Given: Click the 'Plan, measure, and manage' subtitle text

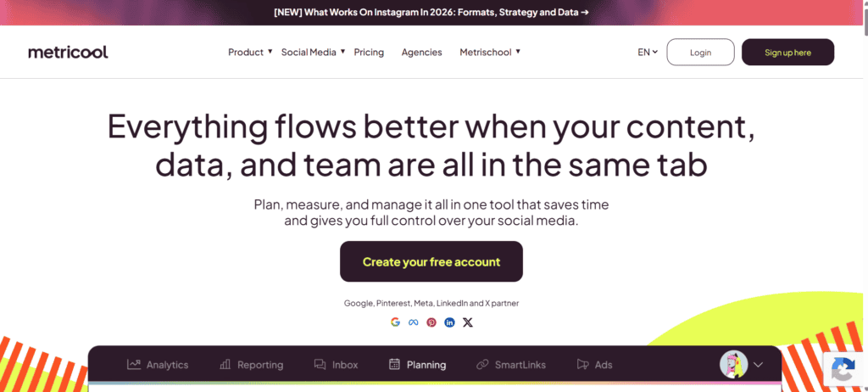Looking at the screenshot, I should pyautogui.click(x=431, y=212).
